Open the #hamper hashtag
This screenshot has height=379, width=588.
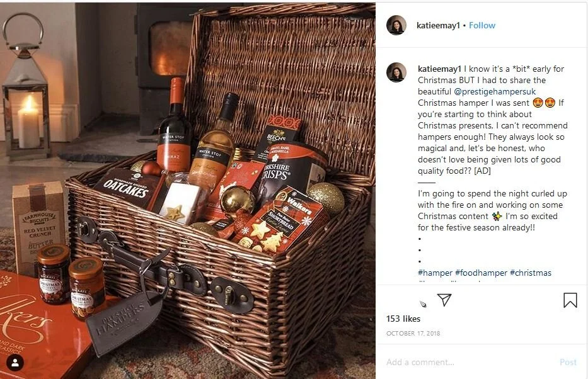[435, 273]
